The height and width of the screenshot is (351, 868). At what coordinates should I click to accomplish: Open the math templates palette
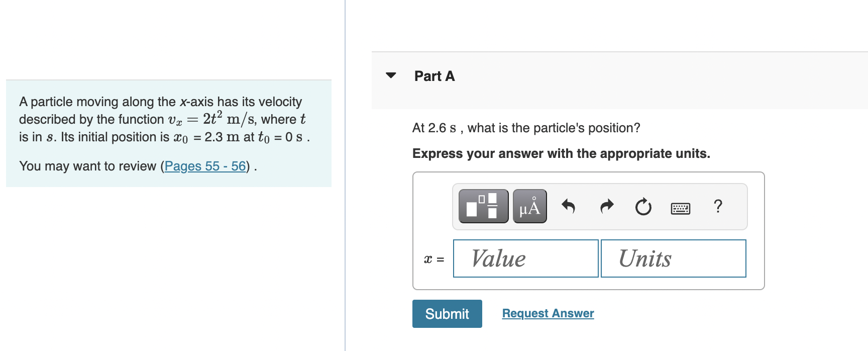pyautogui.click(x=482, y=206)
